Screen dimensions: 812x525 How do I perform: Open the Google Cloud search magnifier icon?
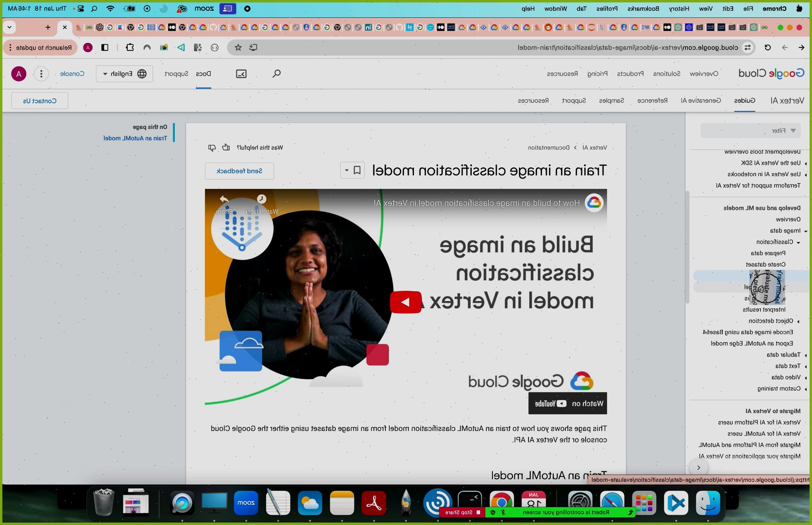tap(277, 73)
